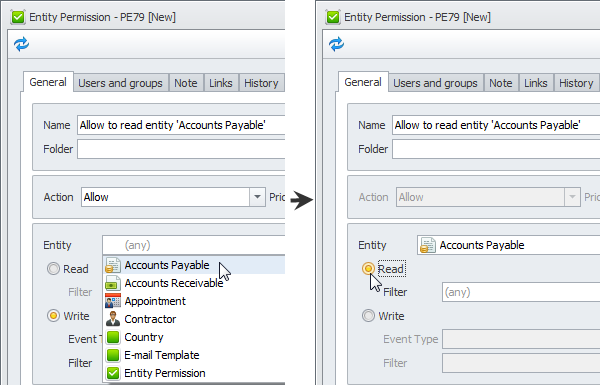Viewport: 600px width, 385px height.
Task: Select the Write radio button in right window
Action: coord(368,316)
